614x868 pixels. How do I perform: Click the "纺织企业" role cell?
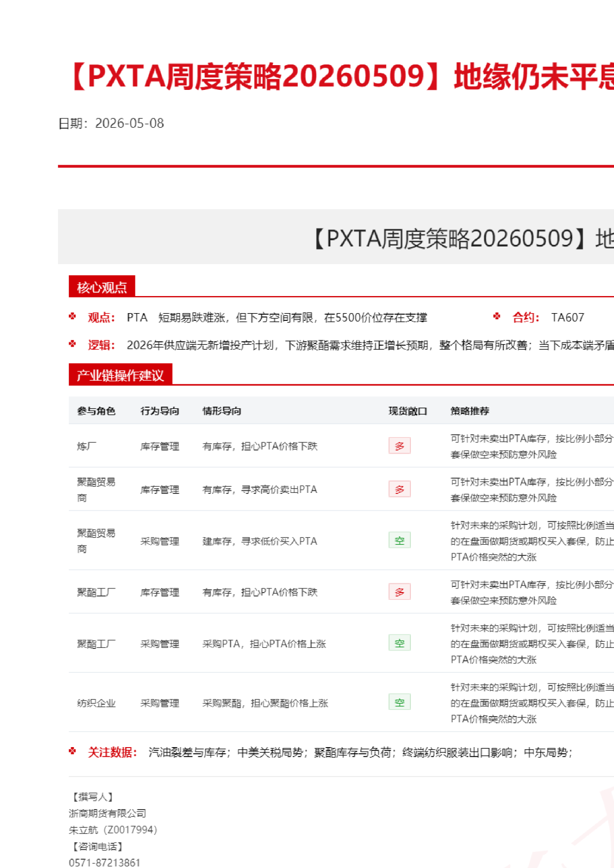[x=96, y=704]
